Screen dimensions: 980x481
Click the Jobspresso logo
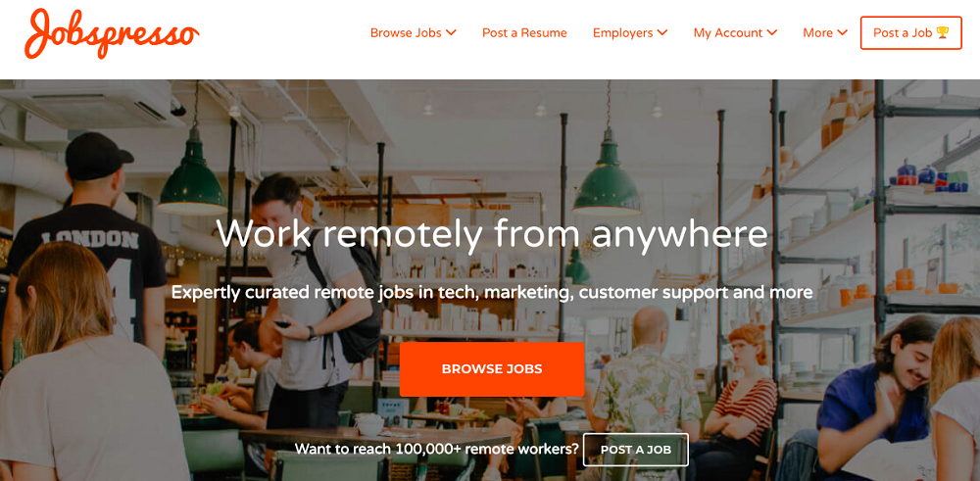112,33
